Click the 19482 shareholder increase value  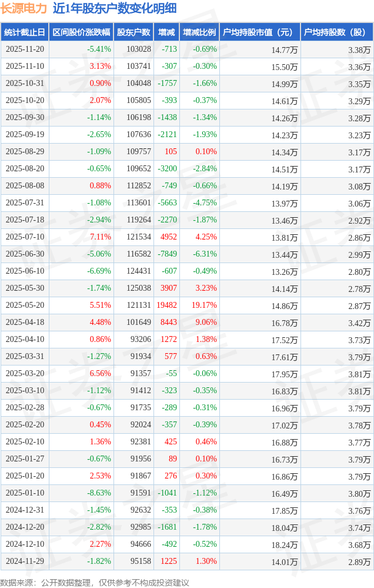(x=166, y=305)
